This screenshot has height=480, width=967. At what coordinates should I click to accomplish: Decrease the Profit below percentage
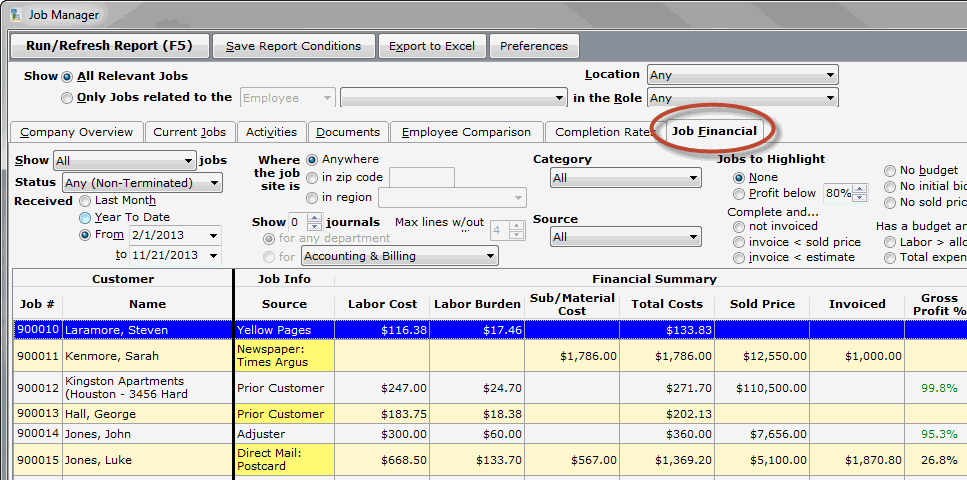click(860, 199)
